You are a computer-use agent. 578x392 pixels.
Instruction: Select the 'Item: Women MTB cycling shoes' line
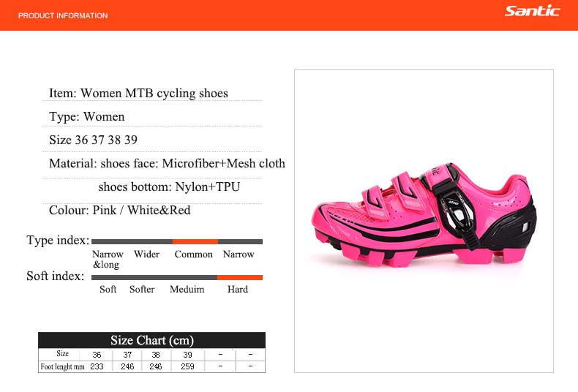point(138,93)
